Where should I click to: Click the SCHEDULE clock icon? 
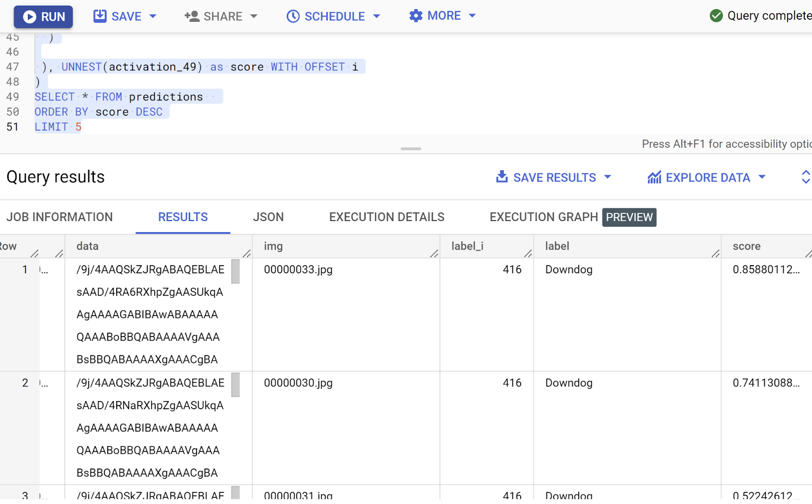[x=293, y=16]
